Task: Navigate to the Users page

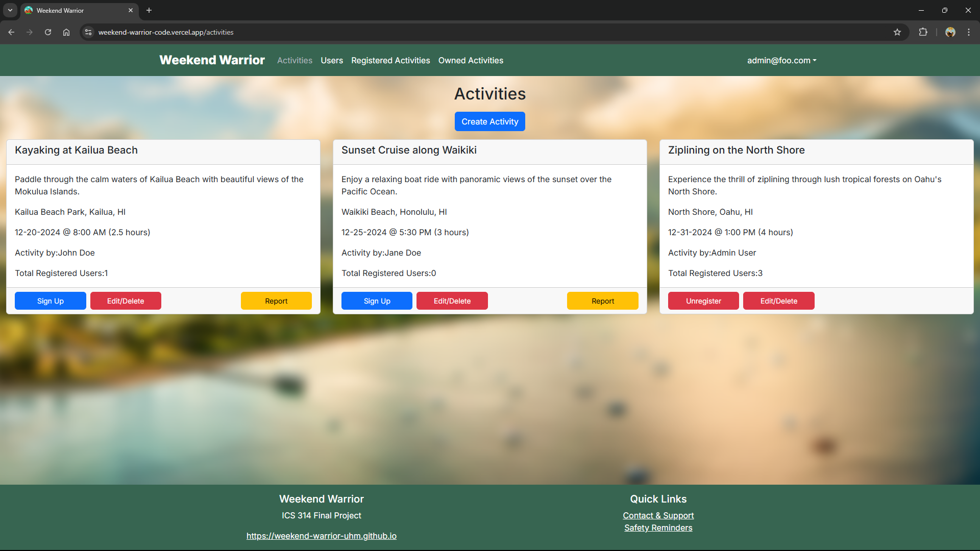Action: click(332, 60)
